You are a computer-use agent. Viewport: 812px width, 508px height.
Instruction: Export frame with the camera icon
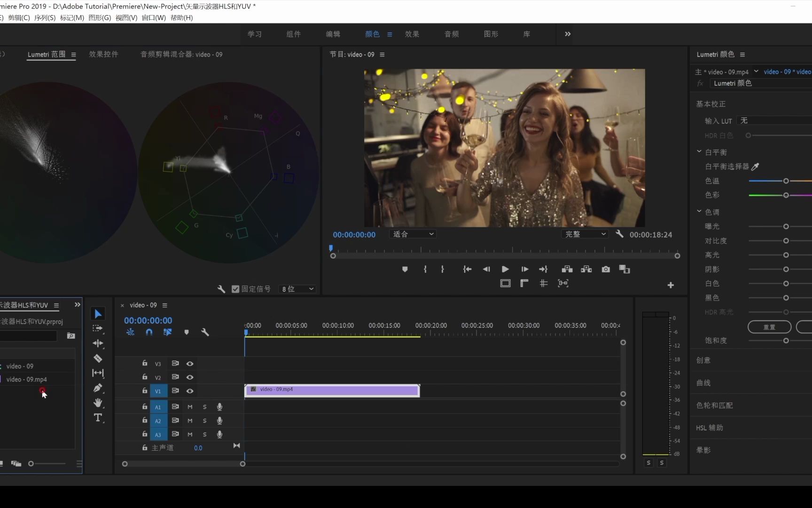(x=606, y=270)
